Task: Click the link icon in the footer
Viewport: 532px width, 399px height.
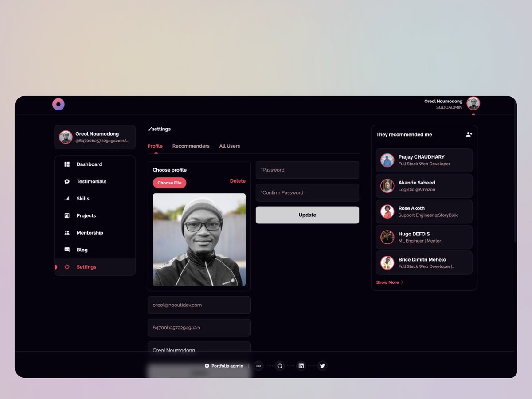Action: click(258, 366)
